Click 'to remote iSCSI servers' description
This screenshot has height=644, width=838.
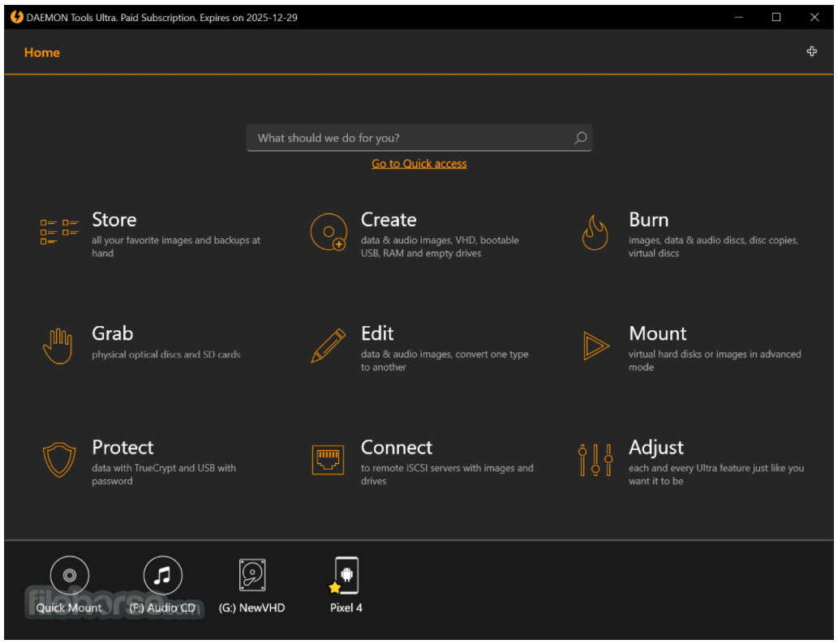pyautogui.click(x=447, y=474)
